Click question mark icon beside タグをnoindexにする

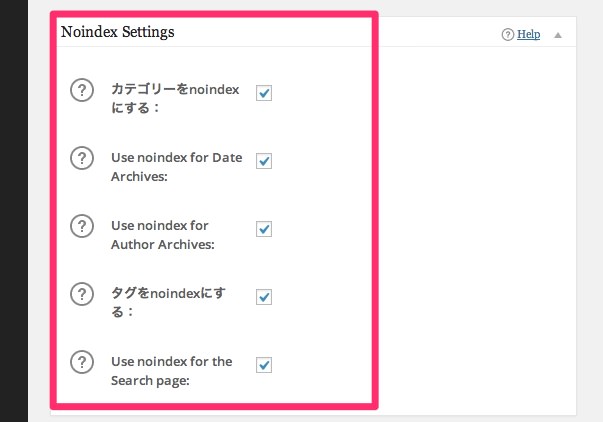[82, 294]
